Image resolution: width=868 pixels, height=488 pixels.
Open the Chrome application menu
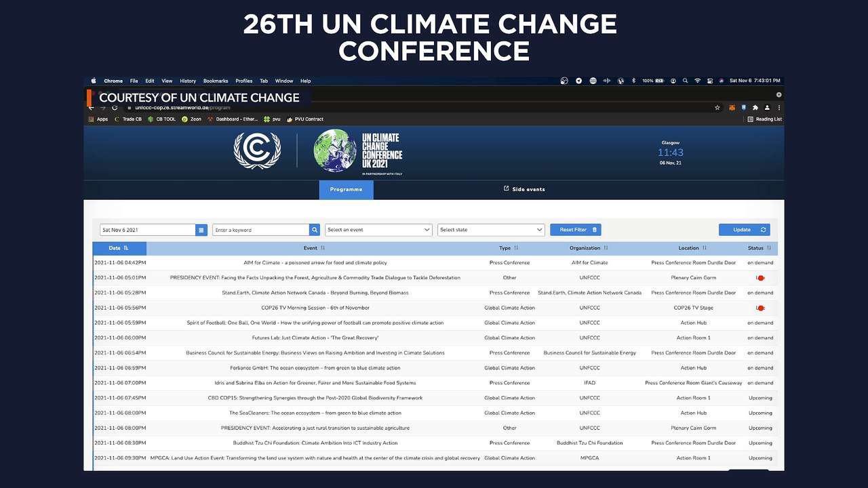[x=113, y=81]
